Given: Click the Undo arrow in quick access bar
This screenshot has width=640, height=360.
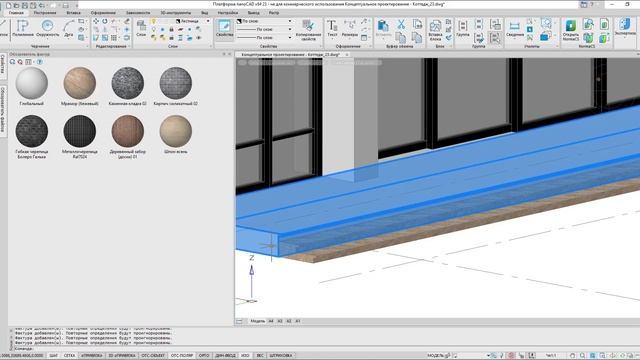Looking at the screenshot, I should (x=41, y=5).
